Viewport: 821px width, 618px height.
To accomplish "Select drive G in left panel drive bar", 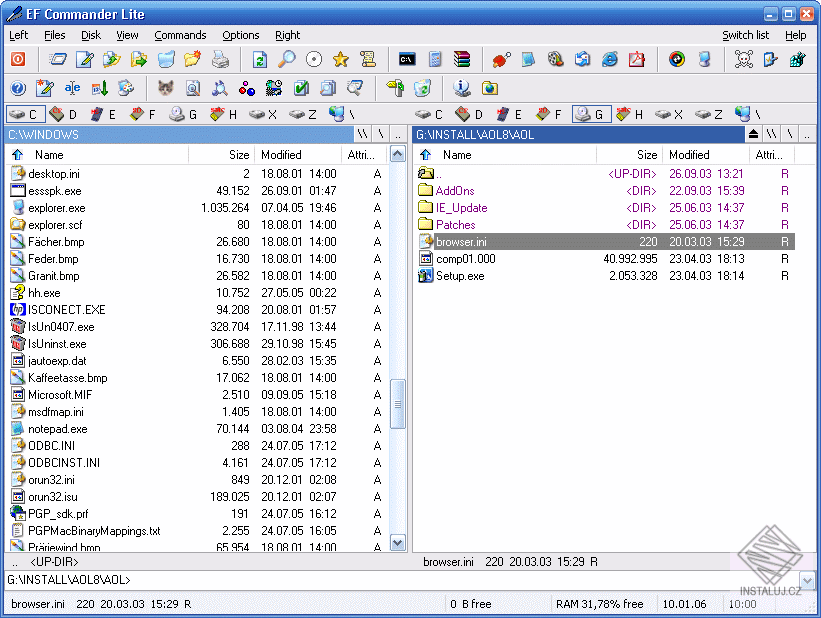I will [183, 114].
